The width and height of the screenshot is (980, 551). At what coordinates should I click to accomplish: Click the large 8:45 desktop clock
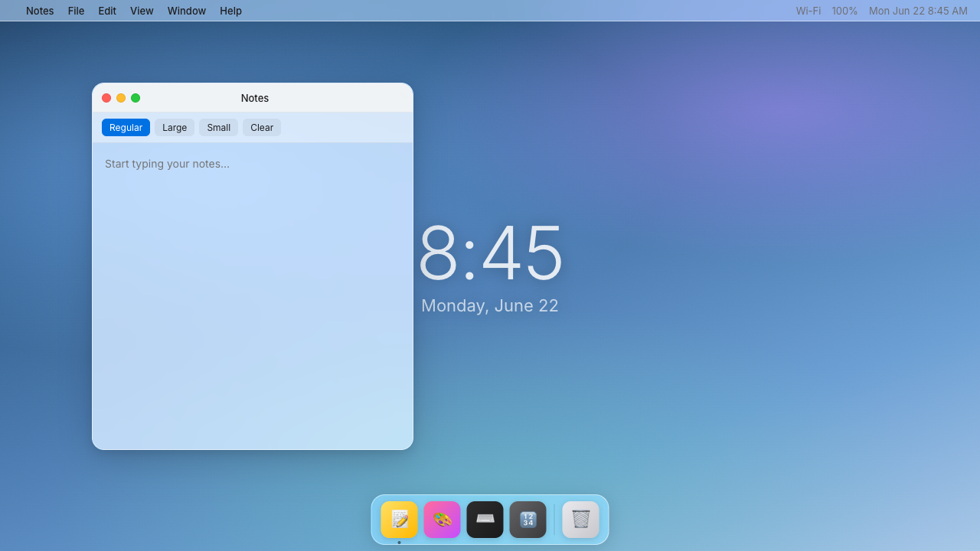pyautogui.click(x=490, y=253)
